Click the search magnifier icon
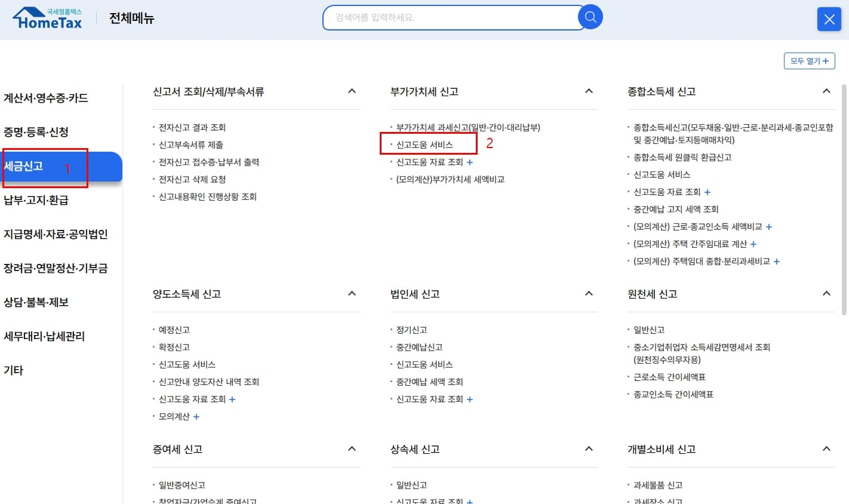Screen dimensions: 849x504 point(590,17)
